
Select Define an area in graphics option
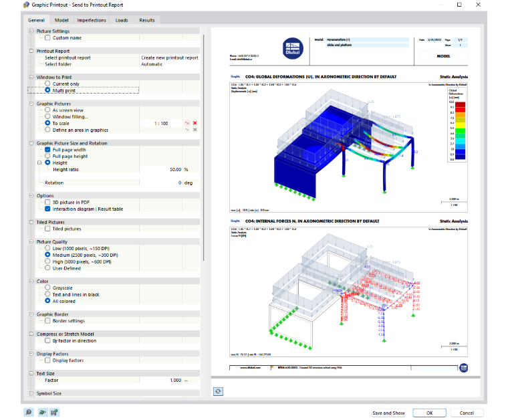(47, 130)
